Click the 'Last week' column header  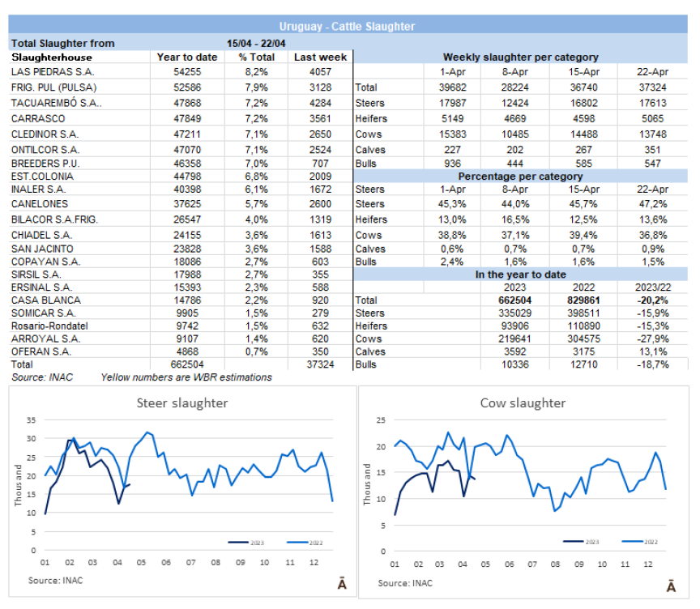320,57
